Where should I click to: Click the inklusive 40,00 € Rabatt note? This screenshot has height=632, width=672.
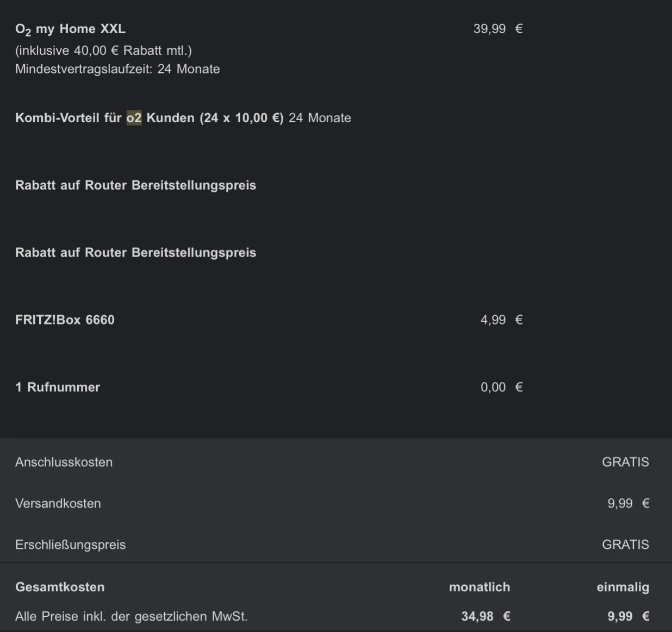103,51
